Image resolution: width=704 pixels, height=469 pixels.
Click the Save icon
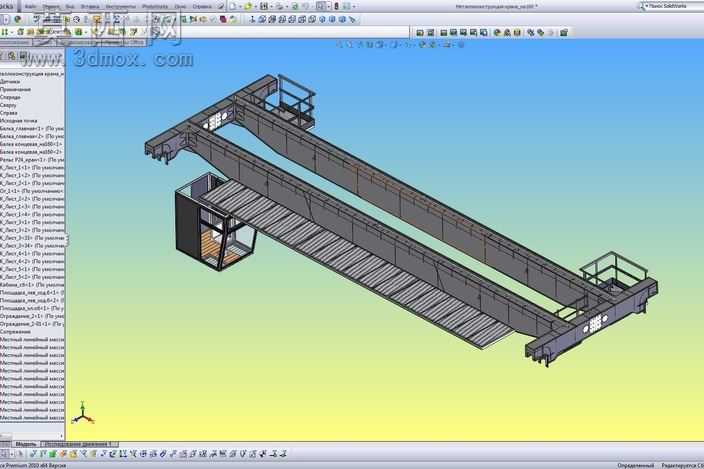[264, 6]
